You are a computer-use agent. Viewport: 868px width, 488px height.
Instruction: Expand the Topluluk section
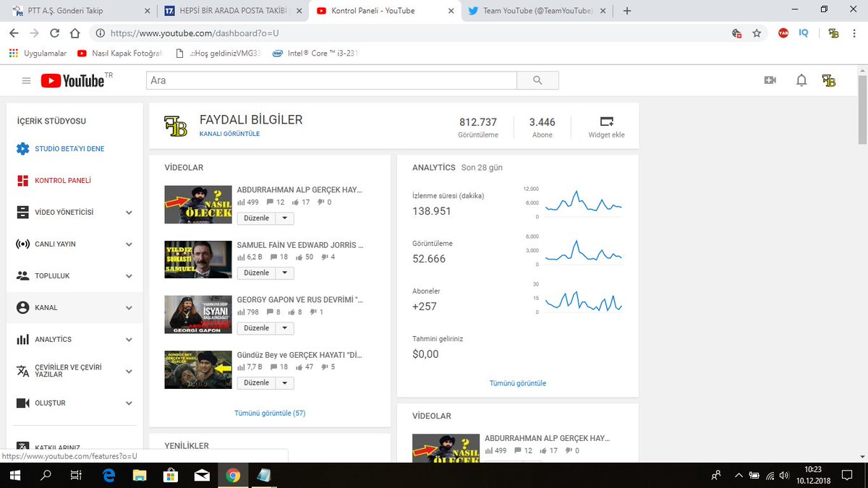[129, 276]
